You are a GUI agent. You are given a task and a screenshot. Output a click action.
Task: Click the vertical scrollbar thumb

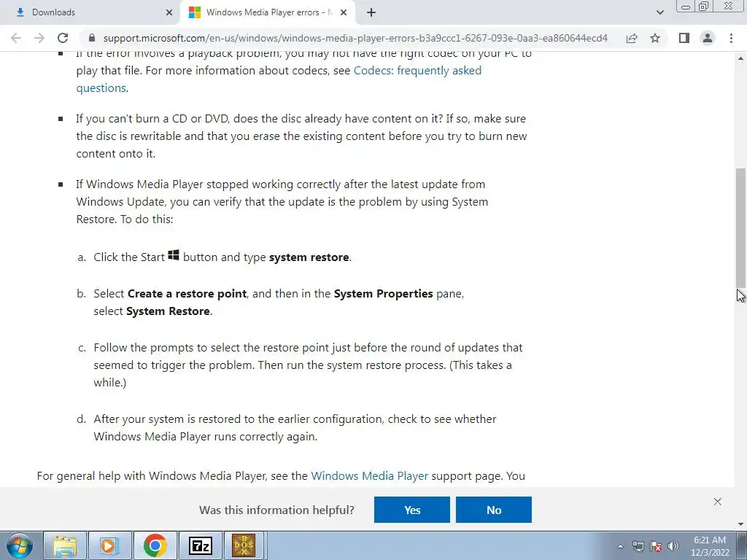click(741, 227)
